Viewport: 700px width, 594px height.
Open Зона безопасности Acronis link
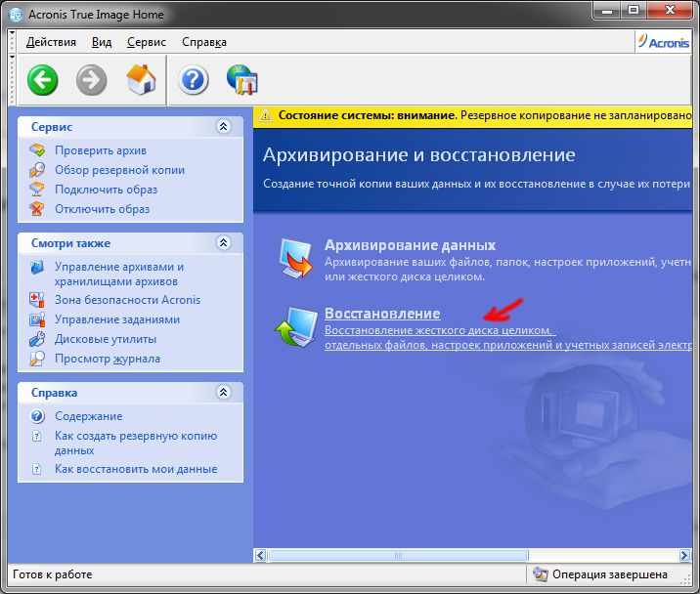click(128, 300)
